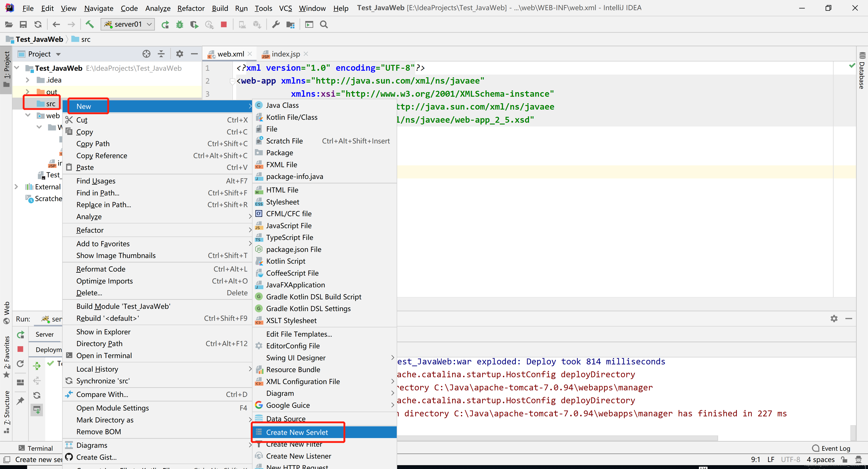Select Copy Path in context menu

point(157,144)
